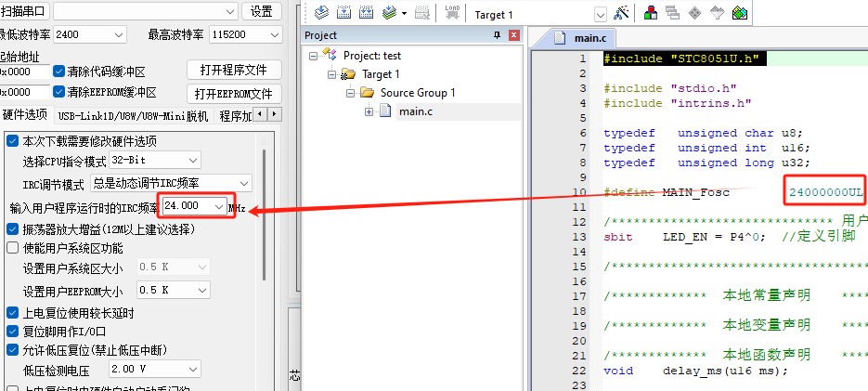Select the Project: test root node
The height and width of the screenshot is (391, 868).
point(372,56)
